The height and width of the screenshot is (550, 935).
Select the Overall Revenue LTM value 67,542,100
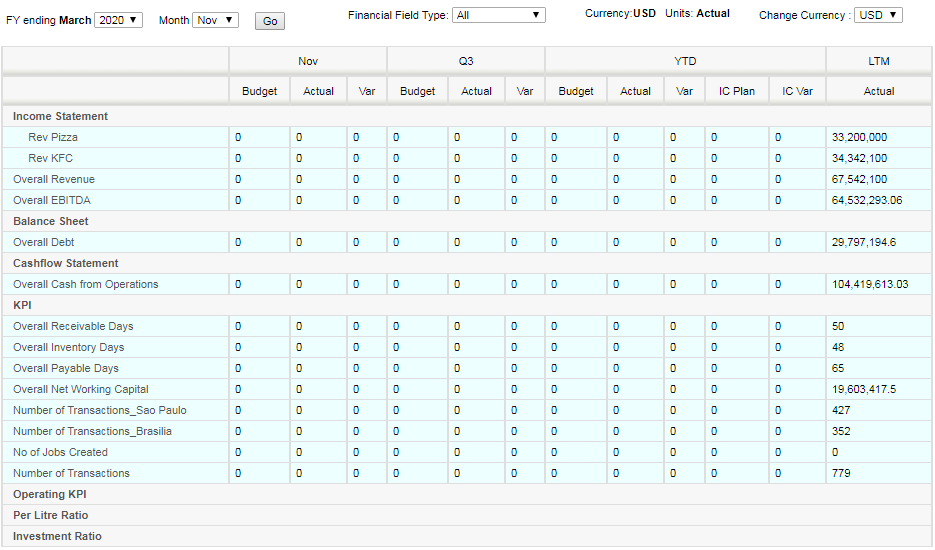(859, 180)
